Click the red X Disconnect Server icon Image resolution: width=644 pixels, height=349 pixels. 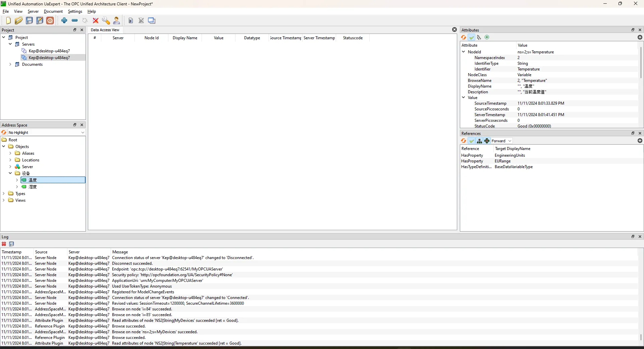[96, 21]
